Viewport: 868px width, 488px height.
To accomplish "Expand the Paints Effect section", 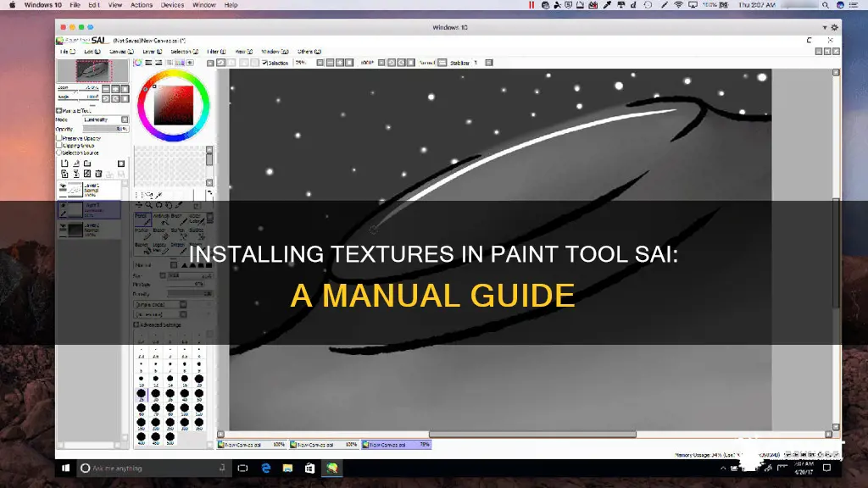I will (58, 111).
